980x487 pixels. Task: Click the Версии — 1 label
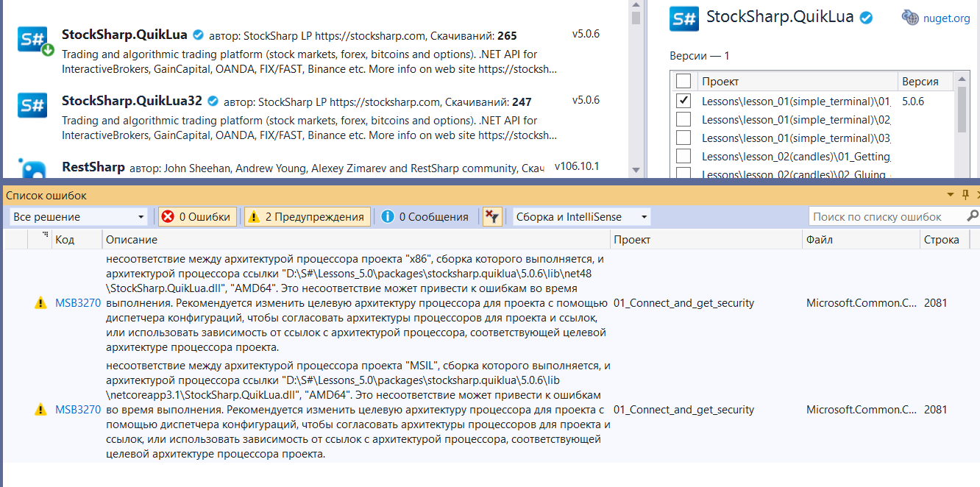[700, 56]
